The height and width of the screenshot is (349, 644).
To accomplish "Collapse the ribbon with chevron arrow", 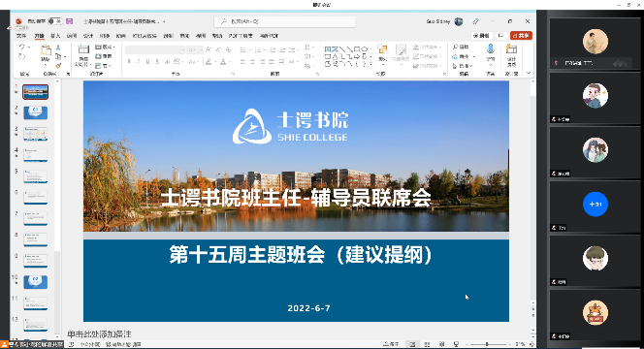I will [x=529, y=73].
